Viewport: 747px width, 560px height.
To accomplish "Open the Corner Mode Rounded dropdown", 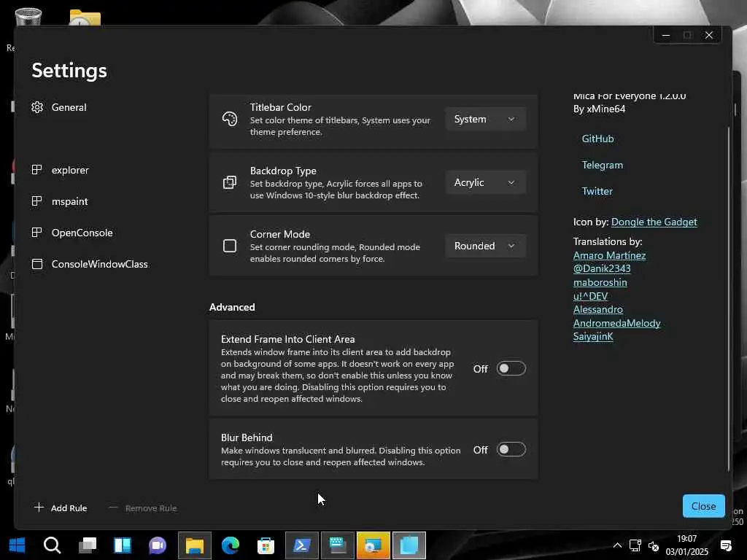I will click(x=485, y=246).
